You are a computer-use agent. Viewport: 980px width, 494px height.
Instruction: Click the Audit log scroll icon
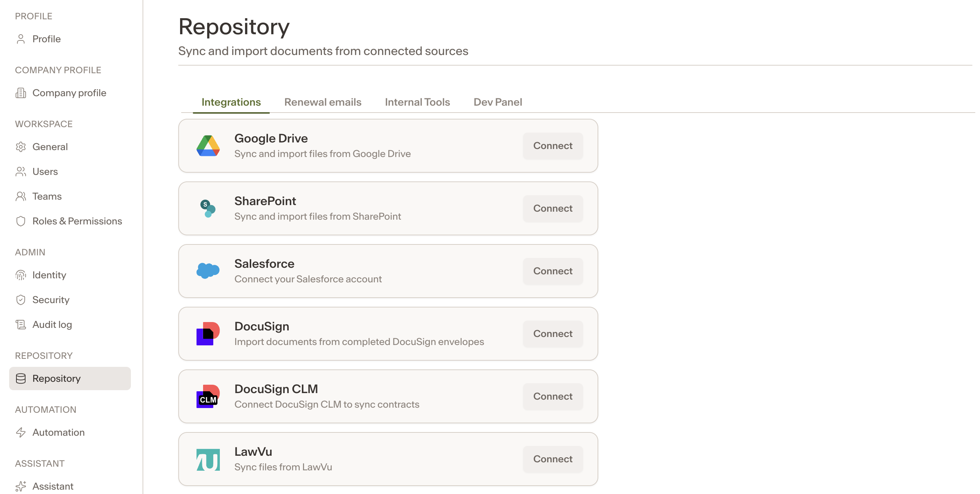(21, 325)
